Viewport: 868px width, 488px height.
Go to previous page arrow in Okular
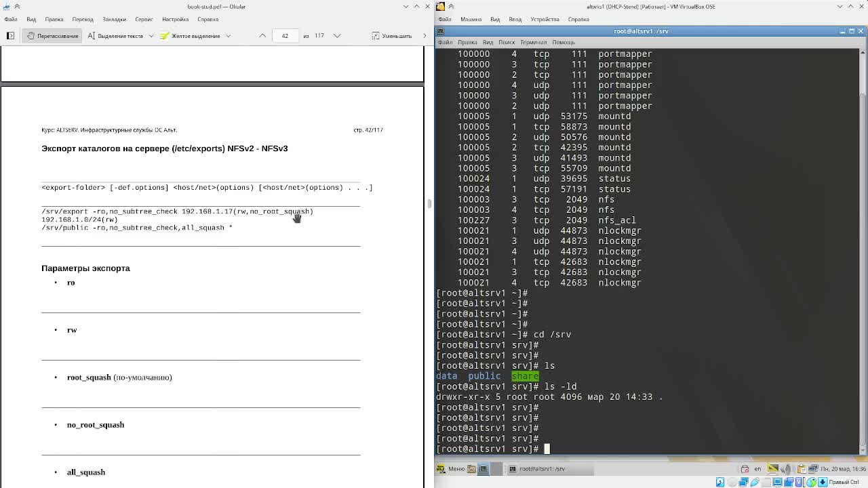pos(262,35)
